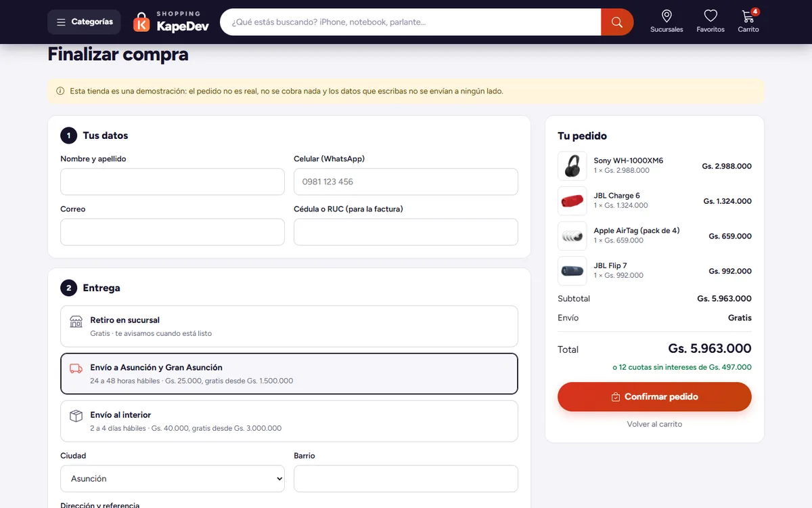812x508 pixels.
Task: Click Sony WH-1000XM6 headphones thumbnail
Action: 572,166
